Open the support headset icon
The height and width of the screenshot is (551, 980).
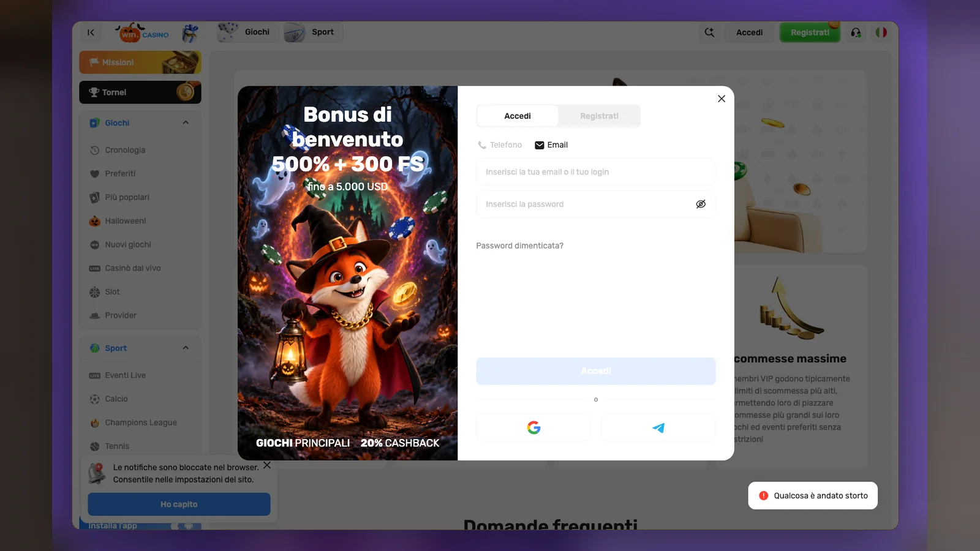[x=856, y=32]
